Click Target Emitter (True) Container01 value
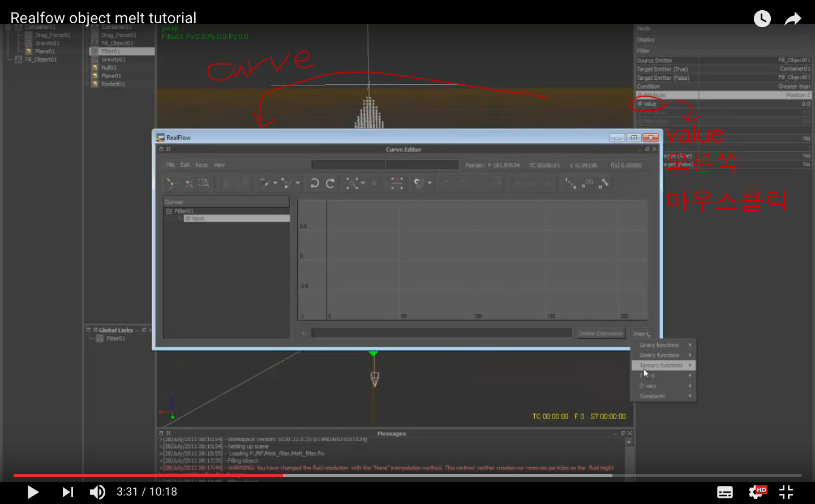This screenshot has width=815, height=504. point(795,69)
